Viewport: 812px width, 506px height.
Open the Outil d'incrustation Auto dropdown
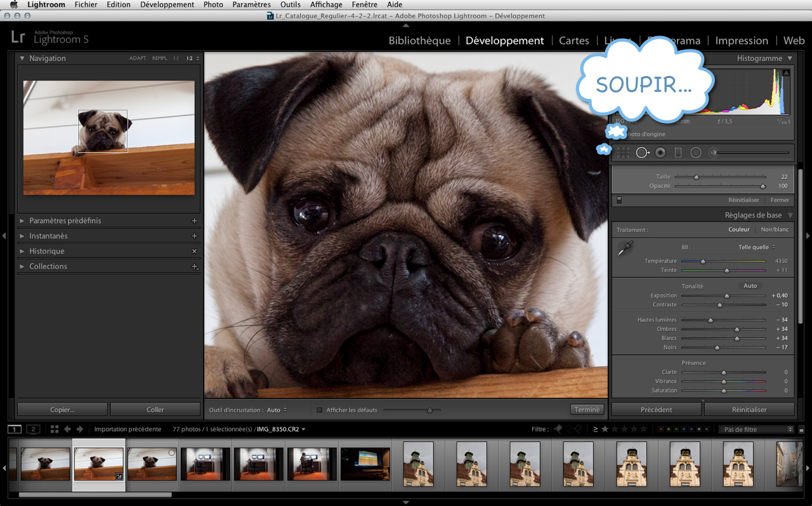(x=277, y=410)
